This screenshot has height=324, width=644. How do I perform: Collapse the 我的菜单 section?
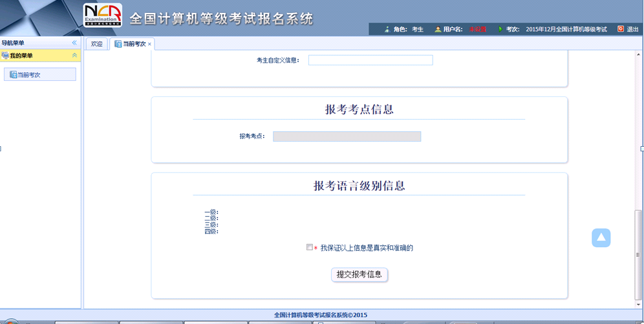(74, 56)
